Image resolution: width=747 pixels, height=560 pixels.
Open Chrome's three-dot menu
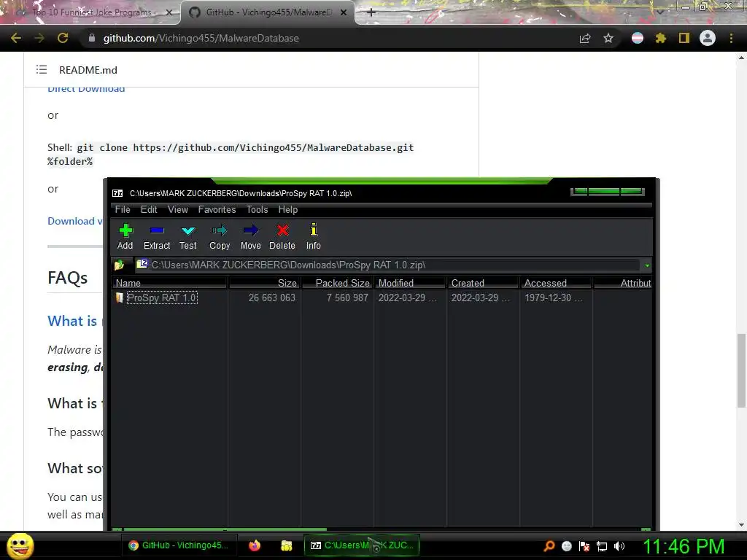pyautogui.click(x=731, y=38)
